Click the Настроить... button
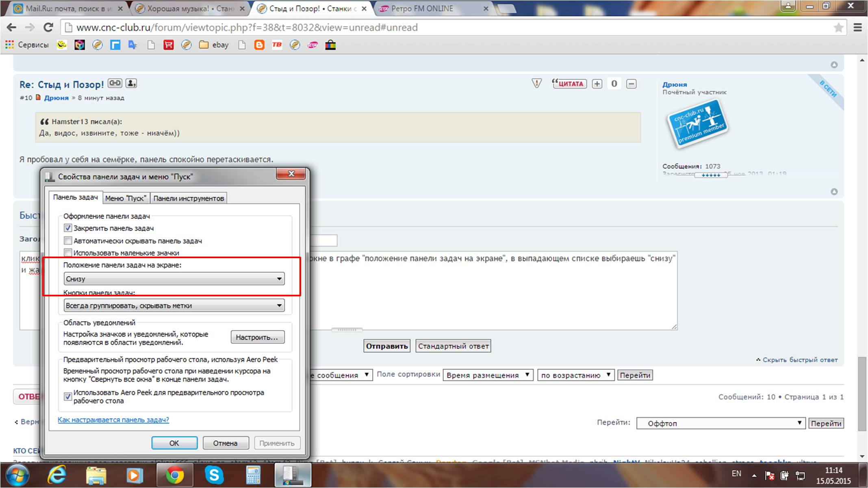The width and height of the screenshot is (868, 488). [257, 337]
